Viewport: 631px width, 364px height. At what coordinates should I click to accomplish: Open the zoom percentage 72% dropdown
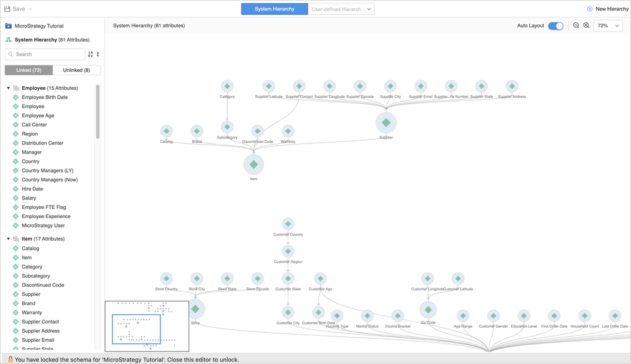point(608,26)
